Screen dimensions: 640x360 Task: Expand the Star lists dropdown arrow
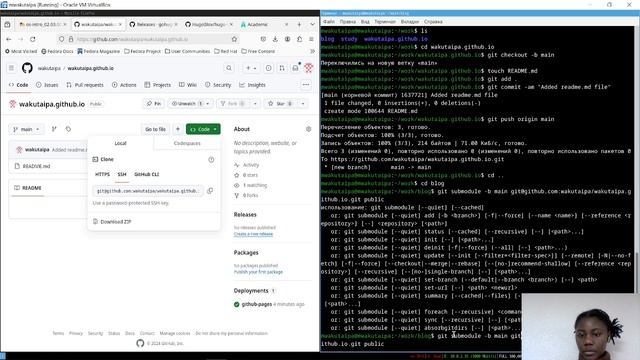tap(303, 104)
